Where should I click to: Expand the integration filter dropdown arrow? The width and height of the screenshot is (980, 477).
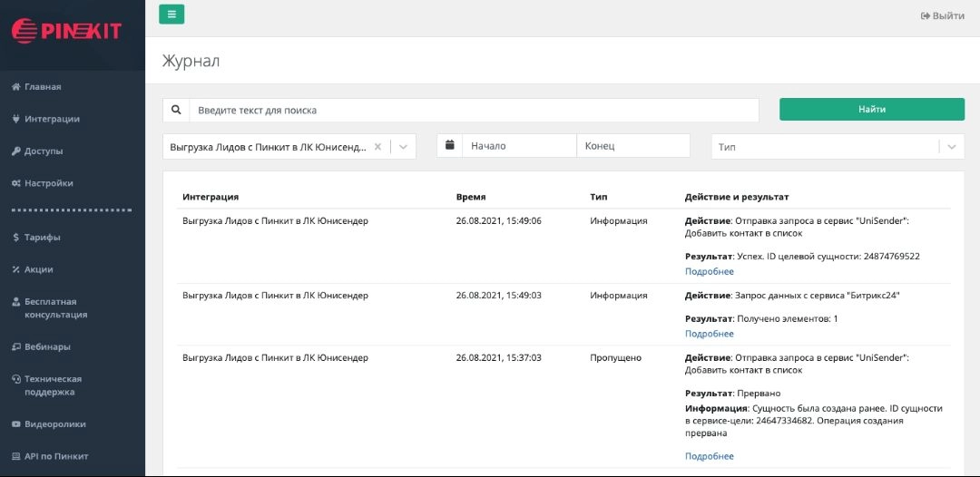[x=403, y=146]
